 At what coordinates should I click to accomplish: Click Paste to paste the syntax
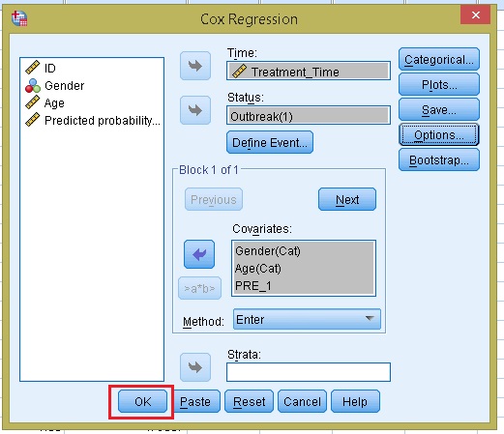(195, 401)
